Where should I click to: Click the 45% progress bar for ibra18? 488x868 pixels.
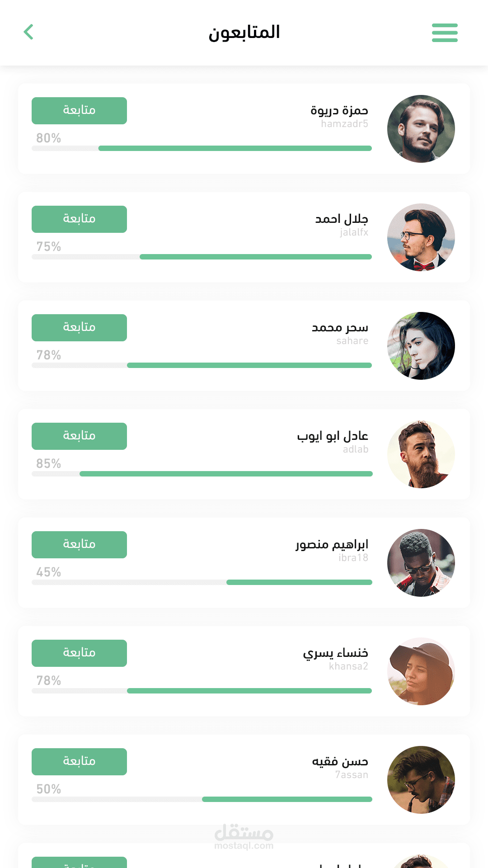click(202, 582)
